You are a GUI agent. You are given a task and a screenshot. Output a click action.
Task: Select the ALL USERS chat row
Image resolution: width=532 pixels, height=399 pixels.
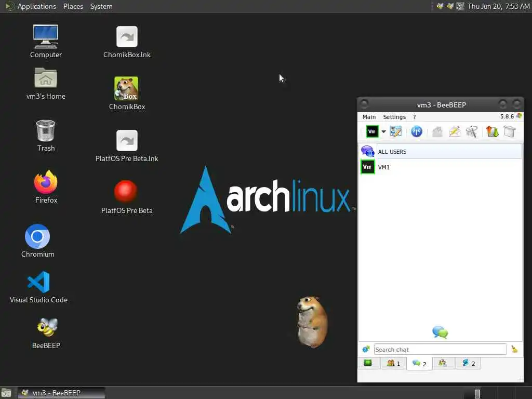coord(441,151)
